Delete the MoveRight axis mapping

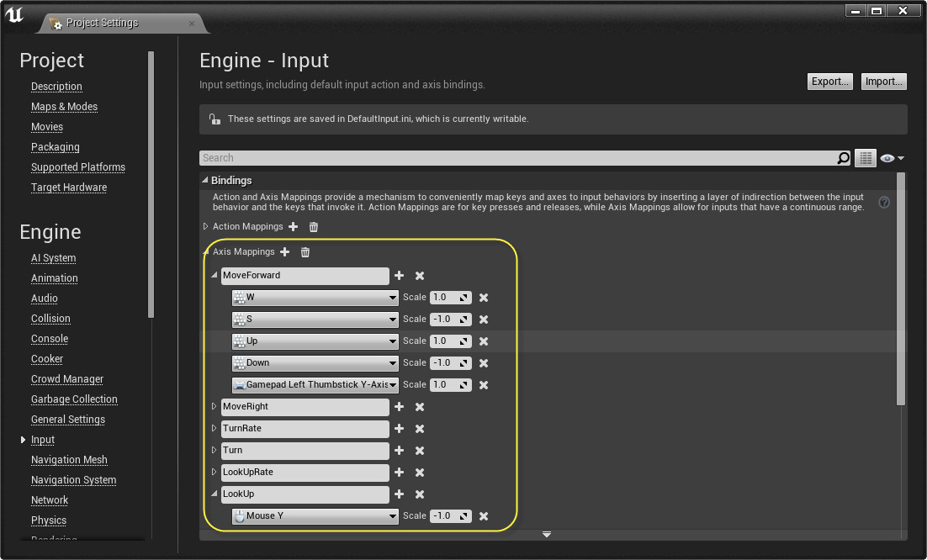[x=420, y=407]
